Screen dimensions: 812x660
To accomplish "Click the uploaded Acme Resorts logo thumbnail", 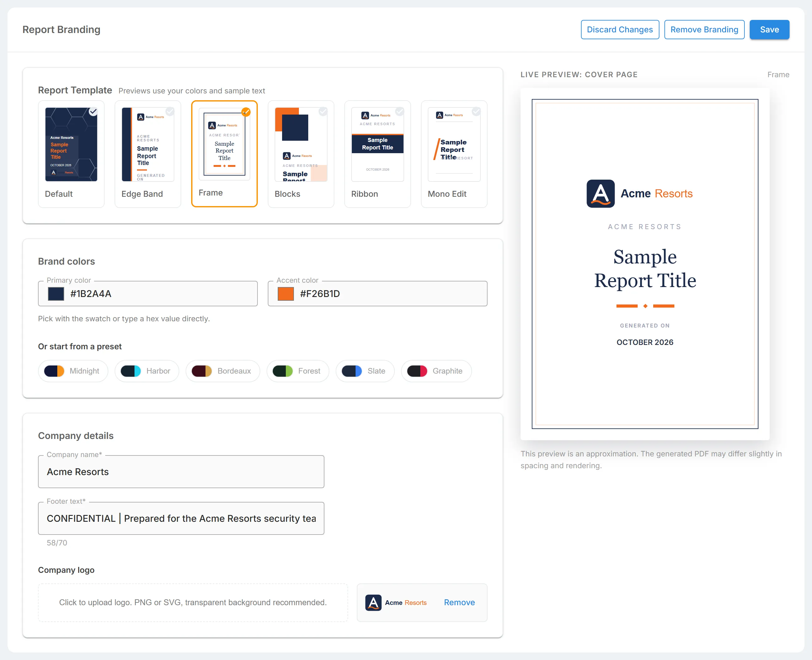I will 396,603.
